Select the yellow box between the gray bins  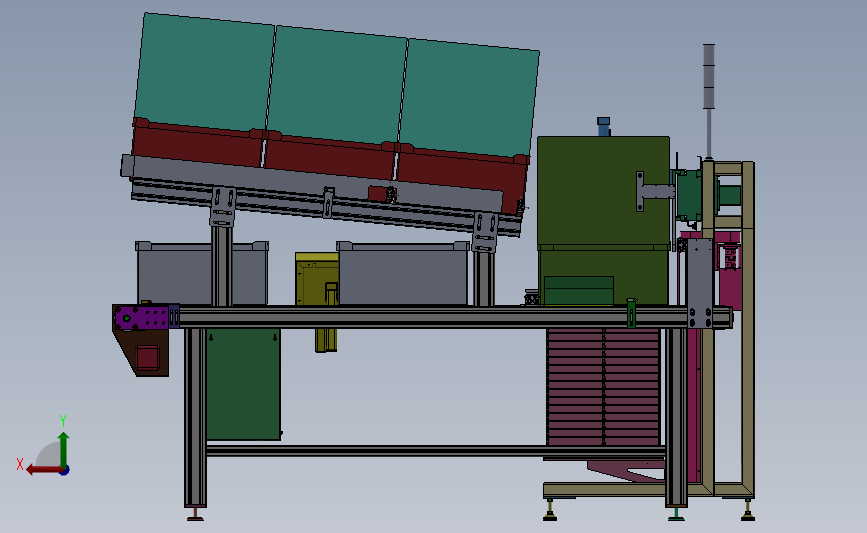coord(317,279)
